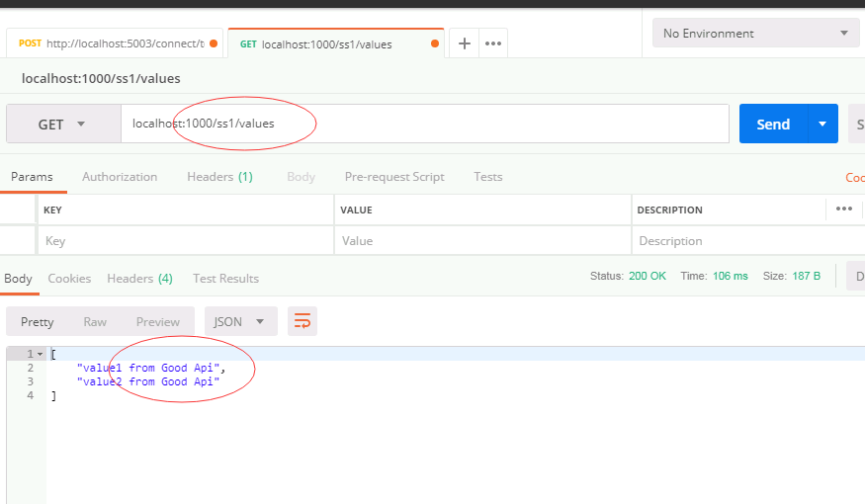Click unsaved dot on GET values tab
Viewport: 865px width, 504px height.
tap(435, 43)
